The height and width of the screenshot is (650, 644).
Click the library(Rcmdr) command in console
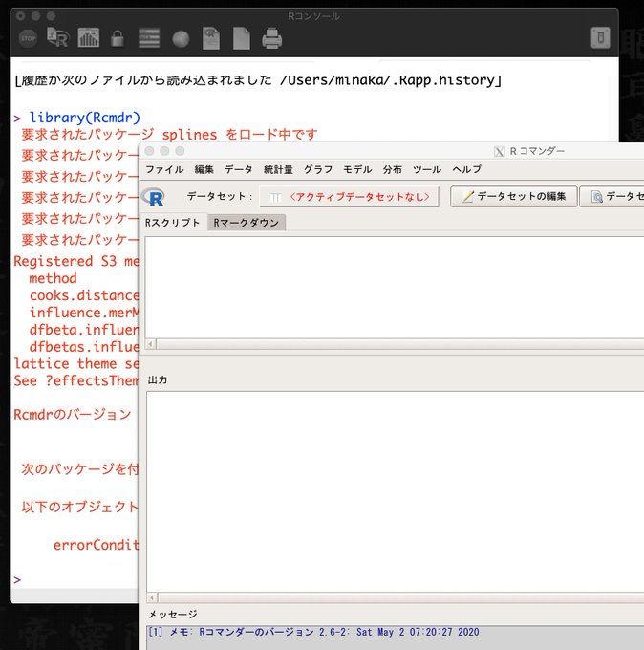[85, 118]
